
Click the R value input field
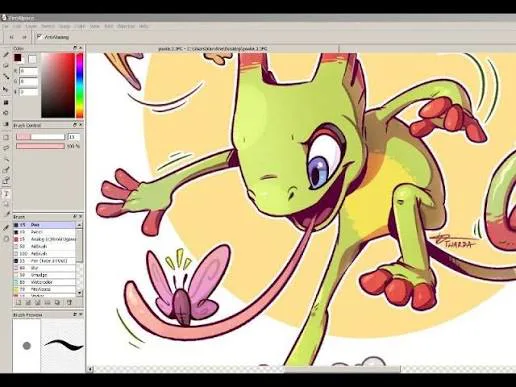(x=28, y=71)
